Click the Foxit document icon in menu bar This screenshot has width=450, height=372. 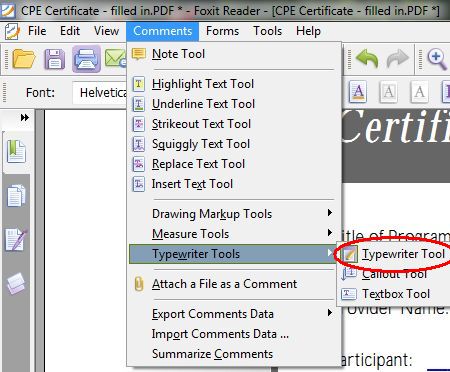point(12,31)
